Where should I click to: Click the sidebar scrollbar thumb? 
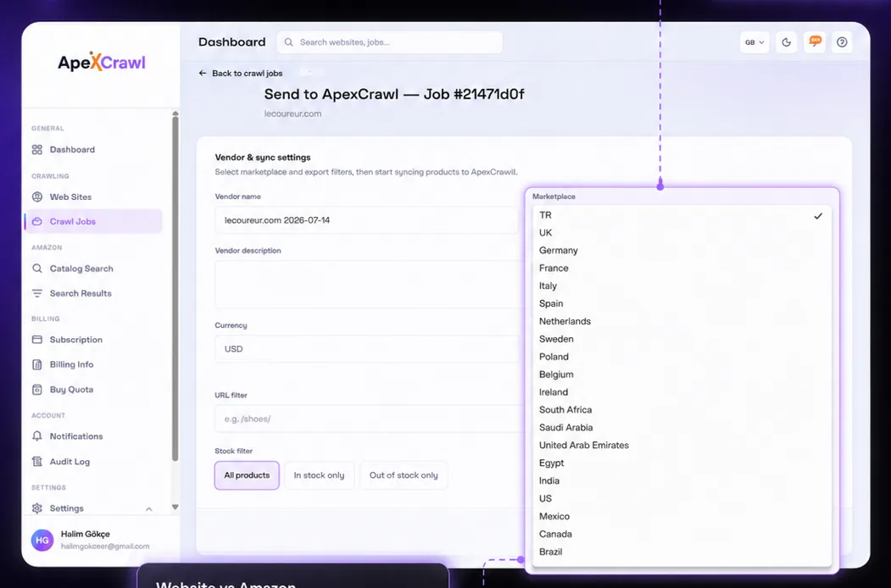point(175,289)
